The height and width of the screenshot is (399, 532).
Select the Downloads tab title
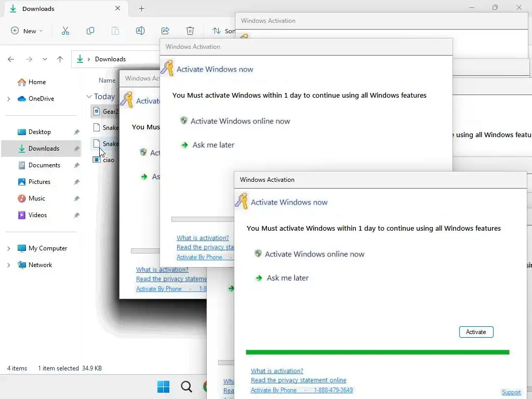point(38,9)
